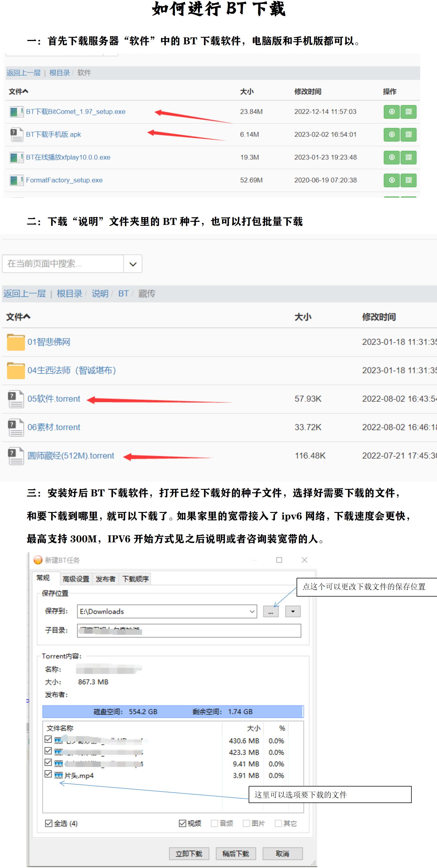
Task: Click the 文件 sort arrow in 藏传 list
Action: click(27, 317)
